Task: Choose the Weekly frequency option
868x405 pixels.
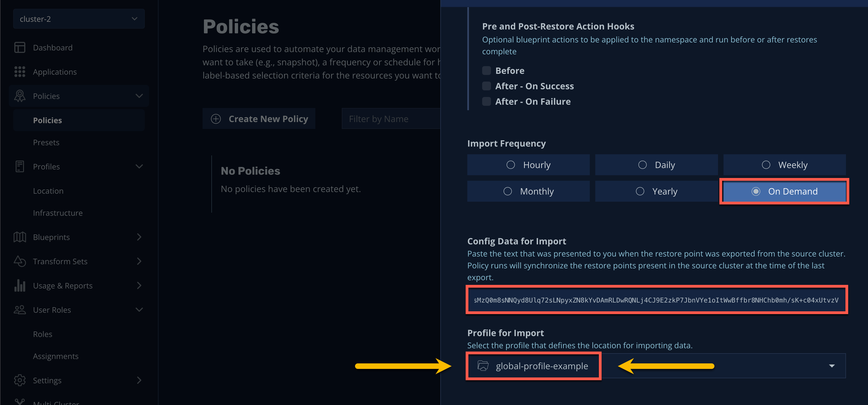Action: click(784, 165)
